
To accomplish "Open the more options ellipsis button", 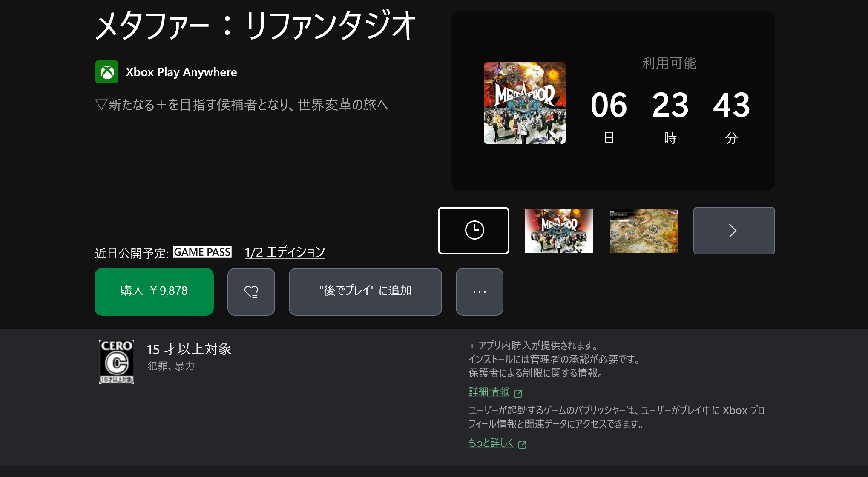I will click(480, 291).
